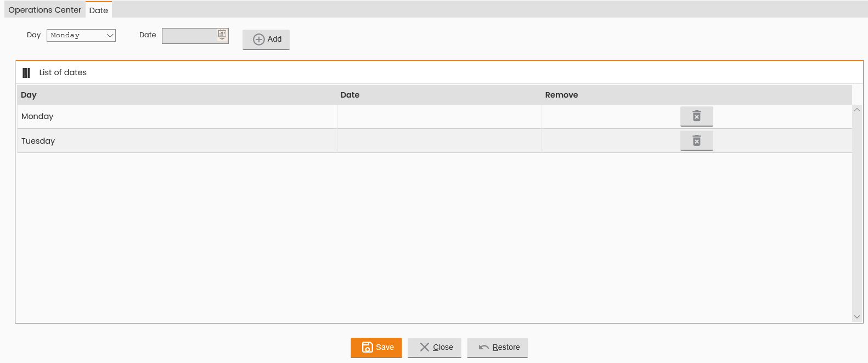Select the Tuesday cell in the table
The width and height of the screenshot is (868, 363).
point(177,141)
